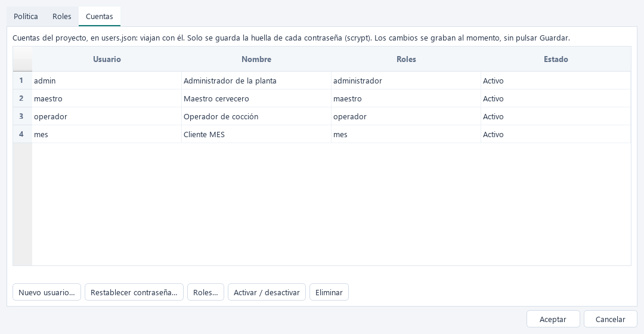This screenshot has width=644, height=334.
Task: Select row header number 3
Action: pos(22,116)
